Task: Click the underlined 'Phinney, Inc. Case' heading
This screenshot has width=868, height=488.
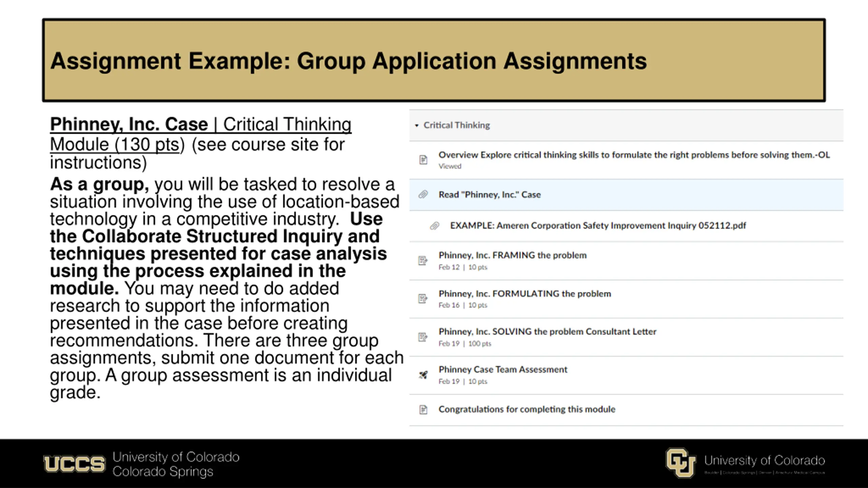Action: pyautogui.click(x=129, y=124)
